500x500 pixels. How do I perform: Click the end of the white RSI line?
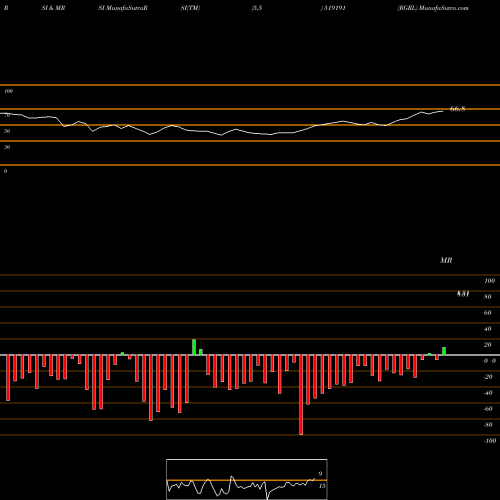[443, 111]
